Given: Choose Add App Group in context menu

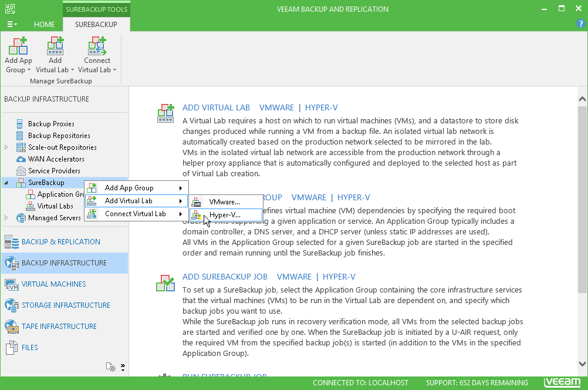Looking at the screenshot, I should pos(136,188).
